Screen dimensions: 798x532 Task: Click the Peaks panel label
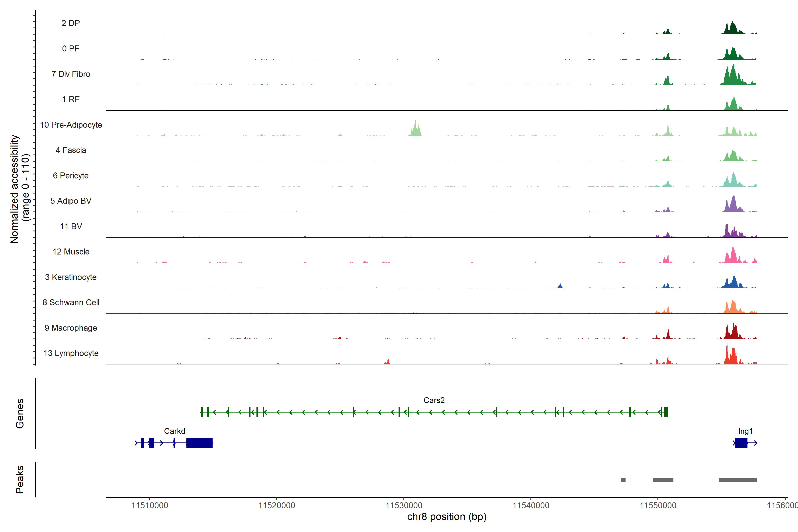[20, 479]
